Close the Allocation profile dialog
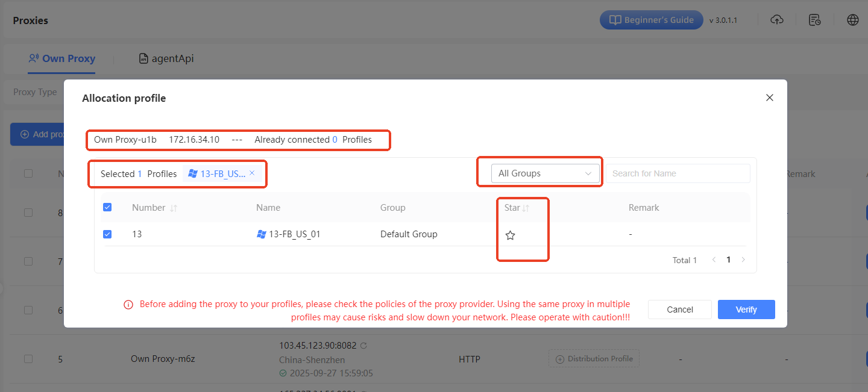Viewport: 868px width, 392px height. click(769, 98)
